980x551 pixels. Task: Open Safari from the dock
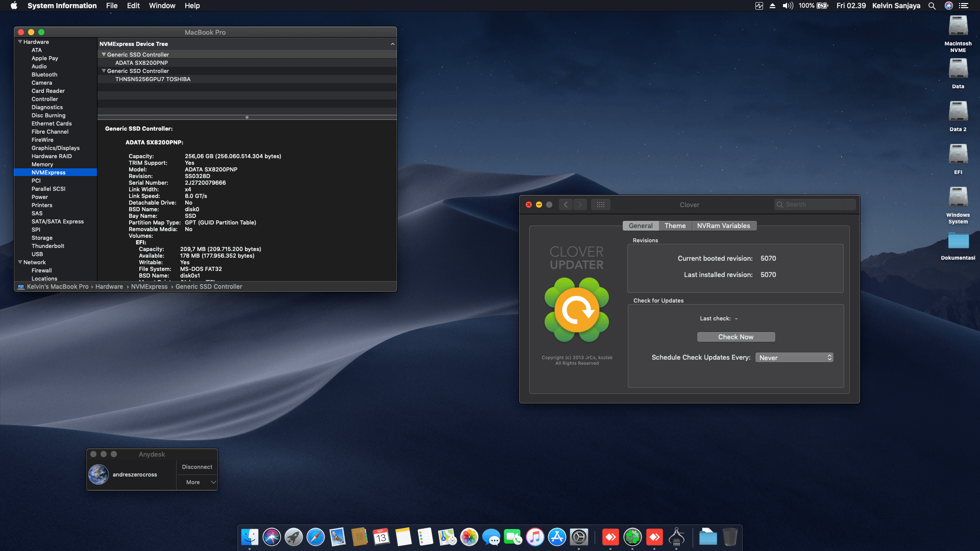pos(315,537)
